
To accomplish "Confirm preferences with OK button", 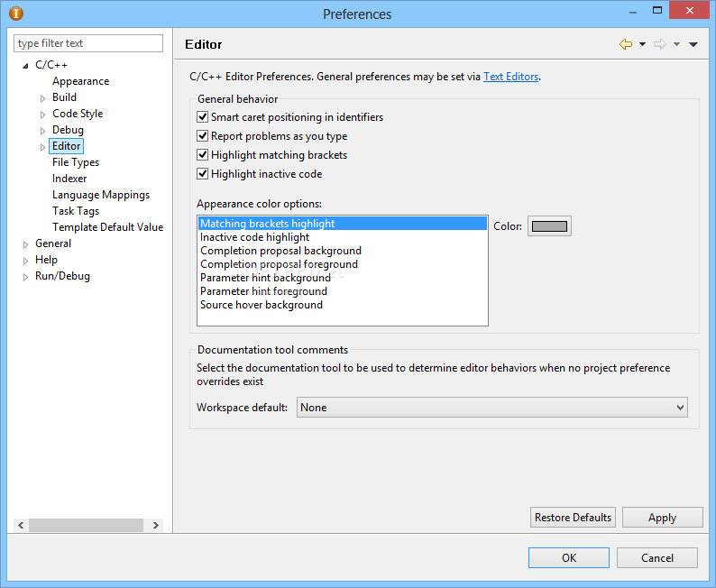I will tap(569, 558).
